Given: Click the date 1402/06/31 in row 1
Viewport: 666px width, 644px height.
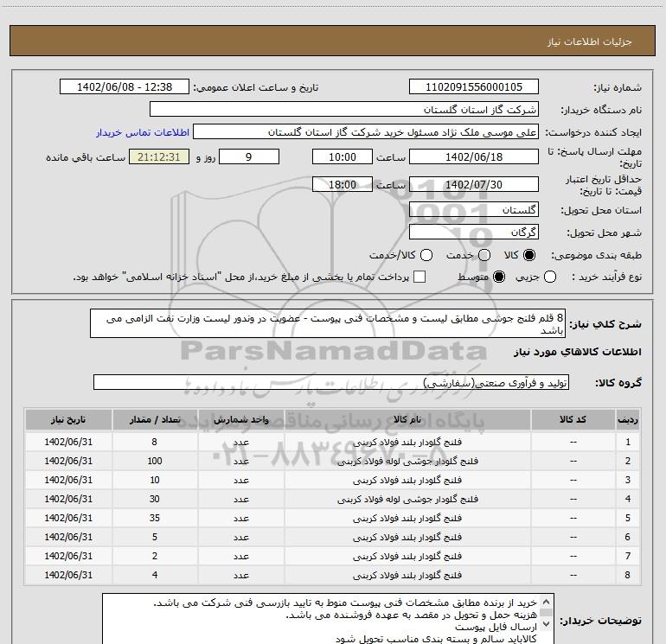Looking at the screenshot, I should [x=68, y=442].
